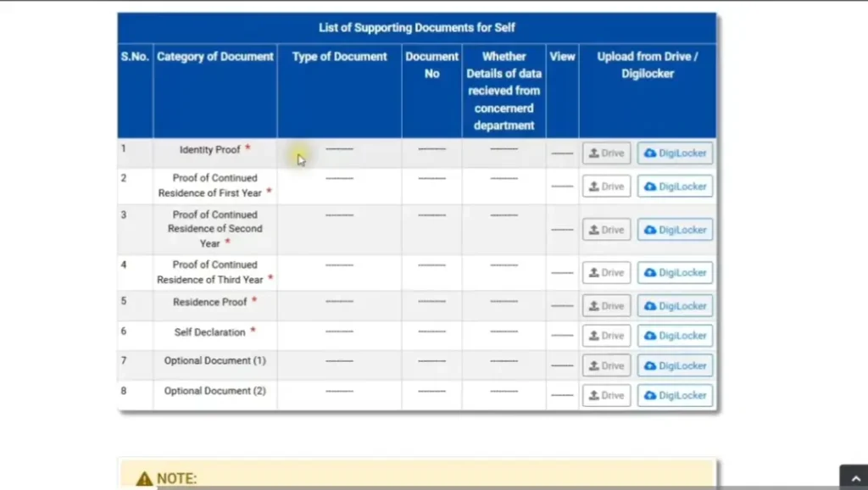Viewport: 868px width, 490px height.
Task: Open DigiLocker for Second Year residence proof
Action: (x=675, y=230)
